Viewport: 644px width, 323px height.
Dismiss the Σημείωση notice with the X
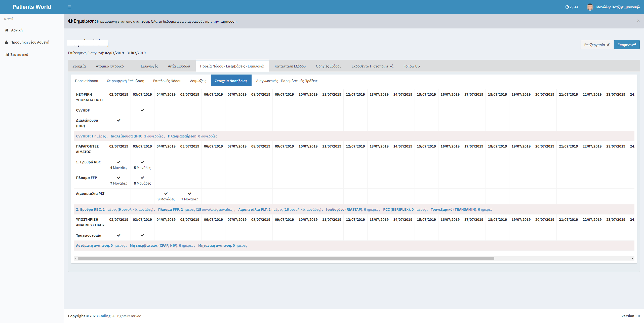[638, 21]
